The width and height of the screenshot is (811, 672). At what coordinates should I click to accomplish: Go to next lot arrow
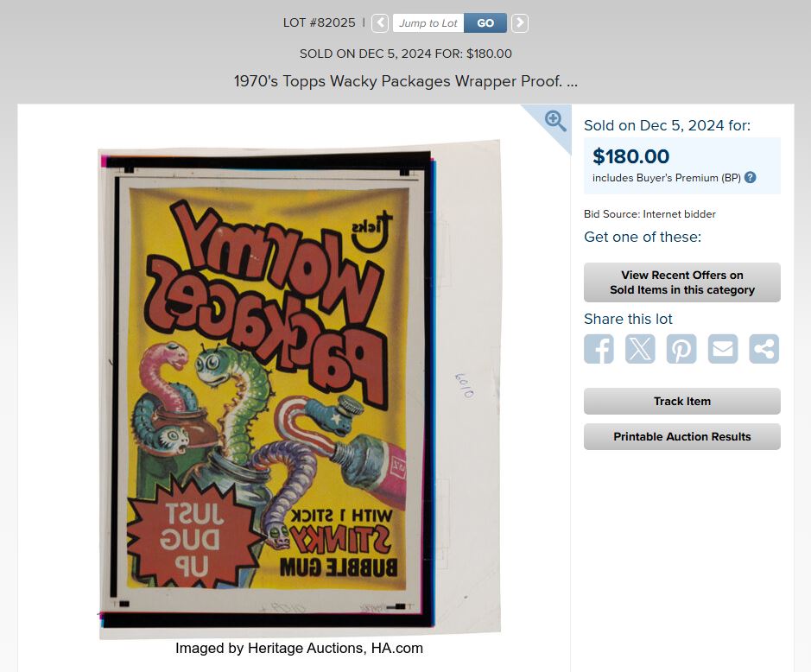point(520,23)
